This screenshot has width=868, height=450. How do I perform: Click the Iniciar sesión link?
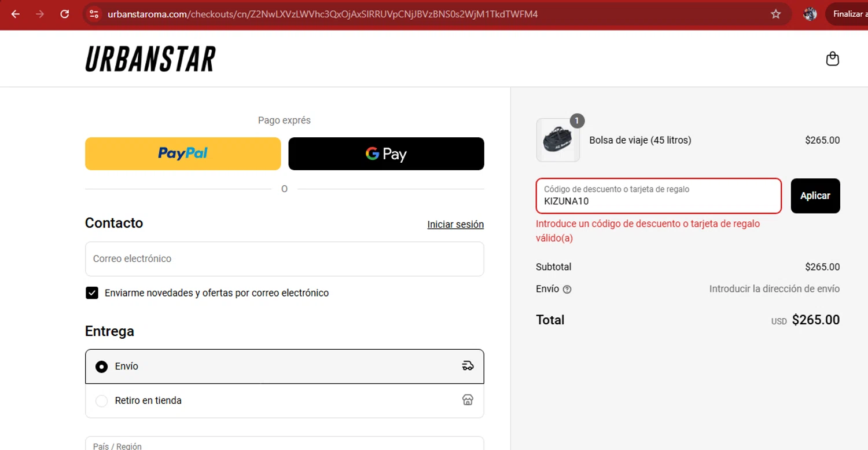(455, 224)
